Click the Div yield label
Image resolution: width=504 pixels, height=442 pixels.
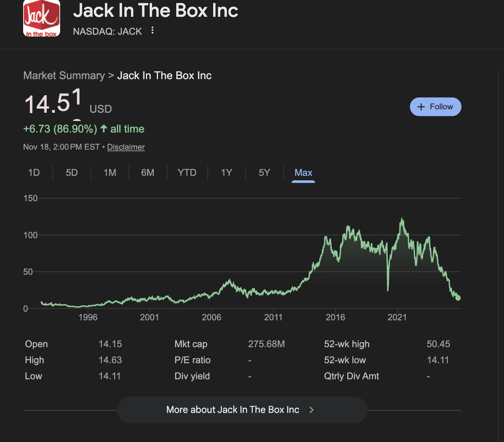click(192, 376)
